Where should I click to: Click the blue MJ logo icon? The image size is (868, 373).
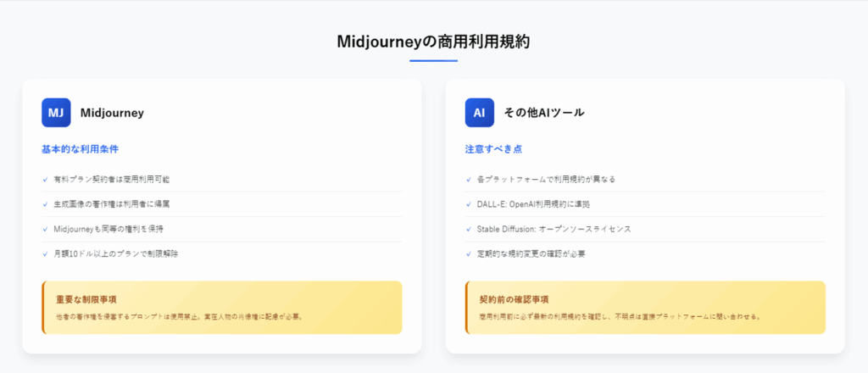(x=56, y=113)
